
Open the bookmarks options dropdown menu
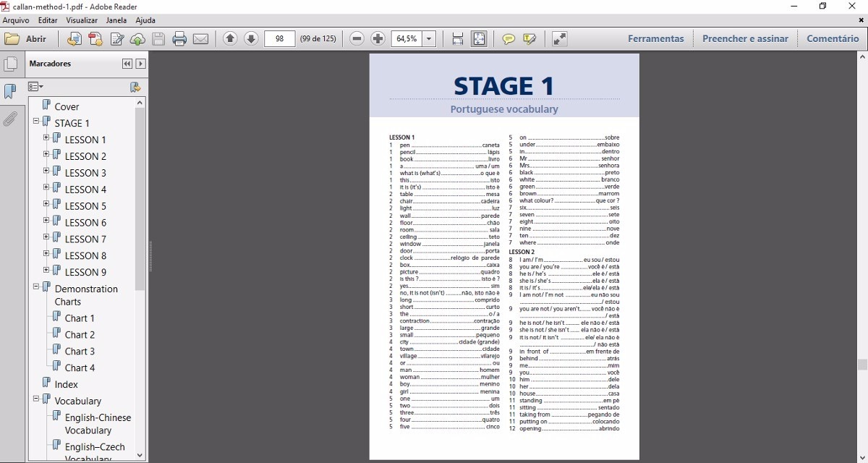35,87
